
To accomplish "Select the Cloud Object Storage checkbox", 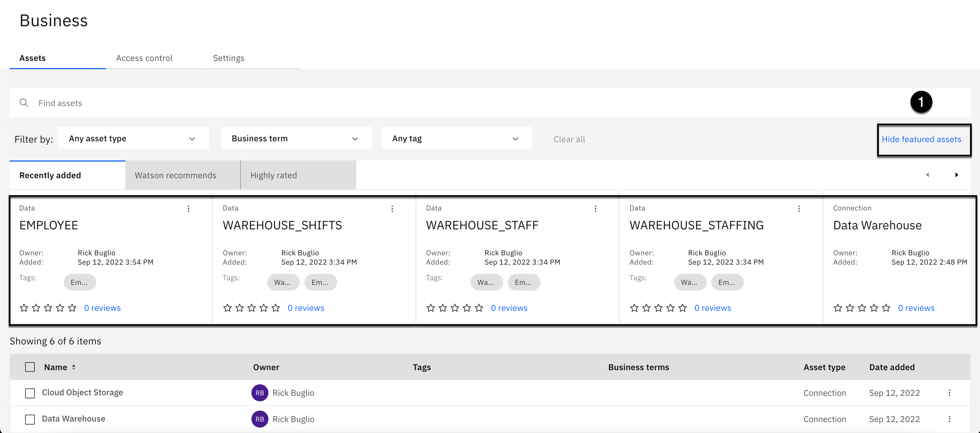I will (30, 393).
